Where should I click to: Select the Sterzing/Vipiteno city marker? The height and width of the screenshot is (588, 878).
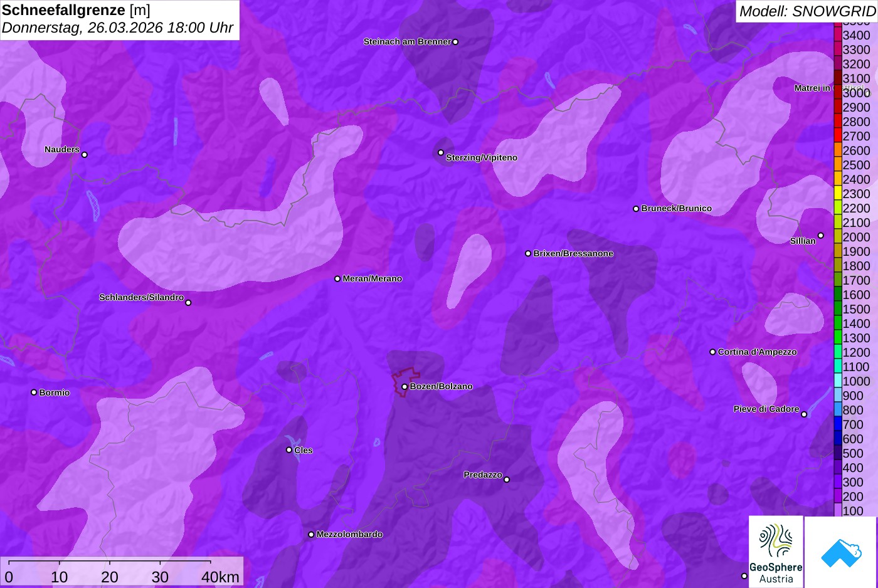(x=441, y=152)
